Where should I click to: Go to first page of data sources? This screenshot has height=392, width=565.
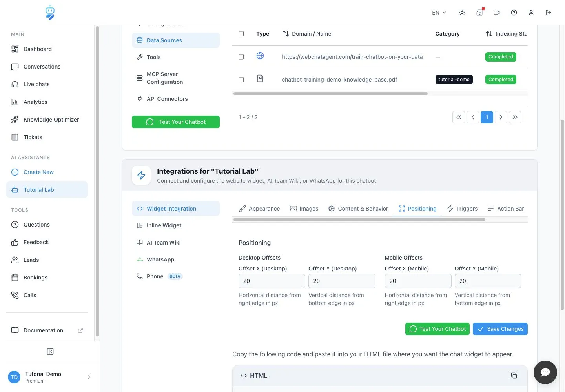[459, 117]
